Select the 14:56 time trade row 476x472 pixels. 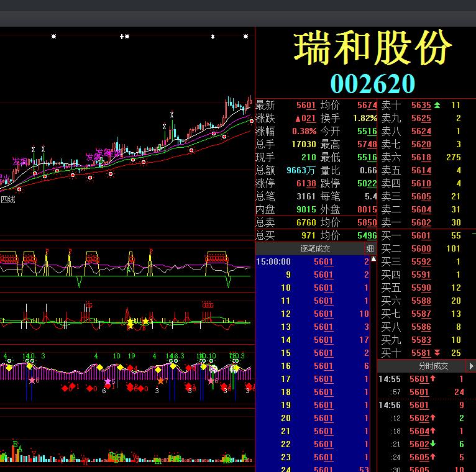coord(426,406)
